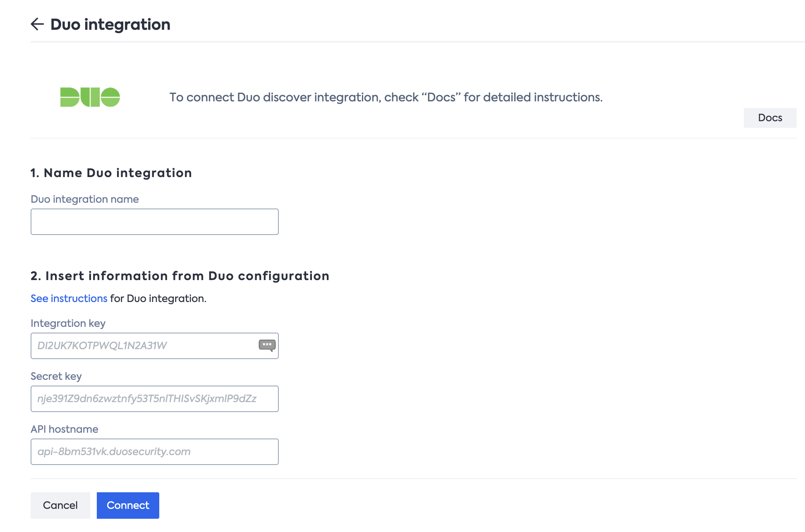The width and height of the screenshot is (805, 532).
Task: Open the Docs button
Action: (769, 118)
